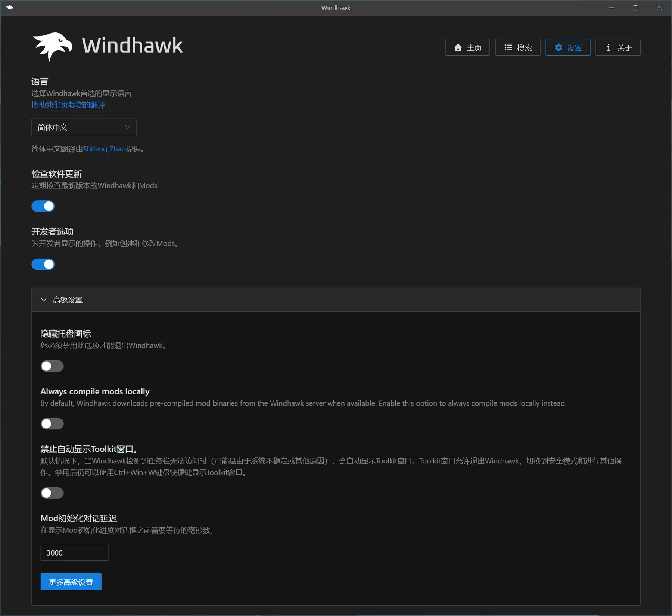Open the 关于 about tab
The width and height of the screenshot is (672, 616).
tap(618, 47)
